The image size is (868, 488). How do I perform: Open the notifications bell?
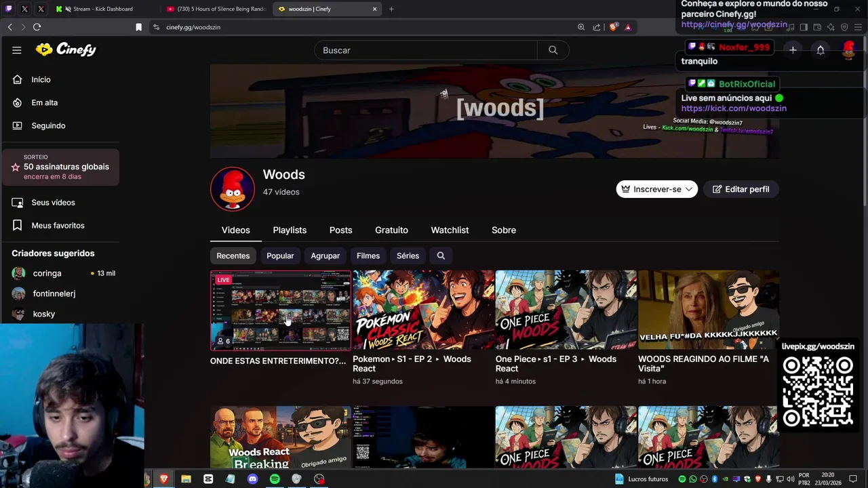tap(821, 49)
